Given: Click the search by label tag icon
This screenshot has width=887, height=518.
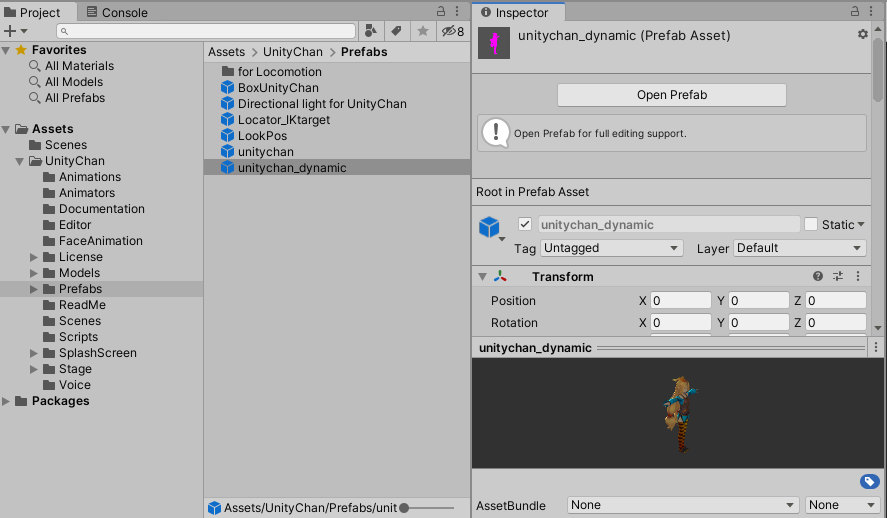Looking at the screenshot, I should [397, 31].
